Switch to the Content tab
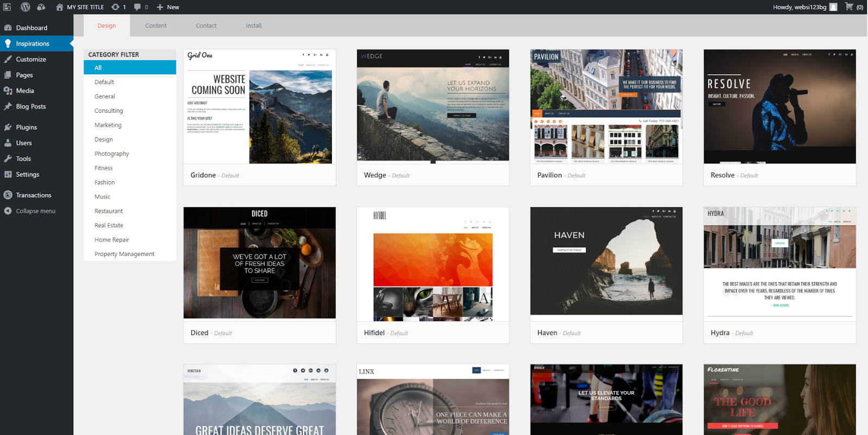 coord(156,25)
